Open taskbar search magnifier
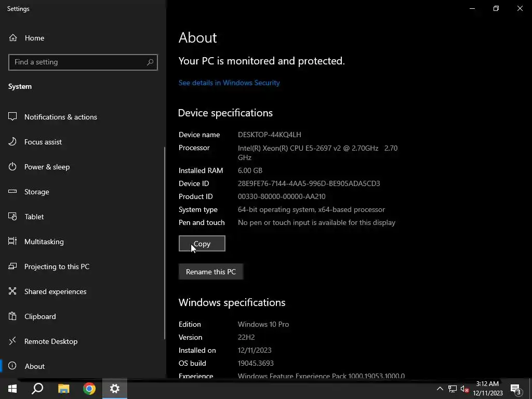Viewport: 532px width, 399px height. (x=37, y=389)
